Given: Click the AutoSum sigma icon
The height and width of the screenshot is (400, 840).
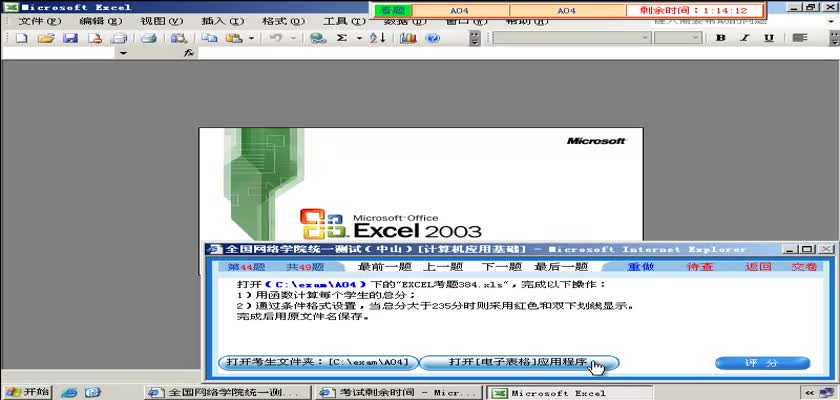Looking at the screenshot, I should coord(341,38).
